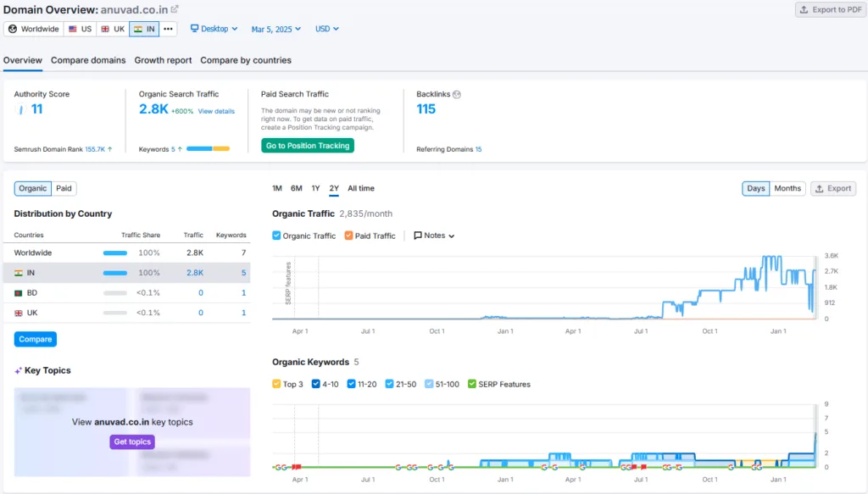Open View details link
868x494 pixels.
[216, 111]
